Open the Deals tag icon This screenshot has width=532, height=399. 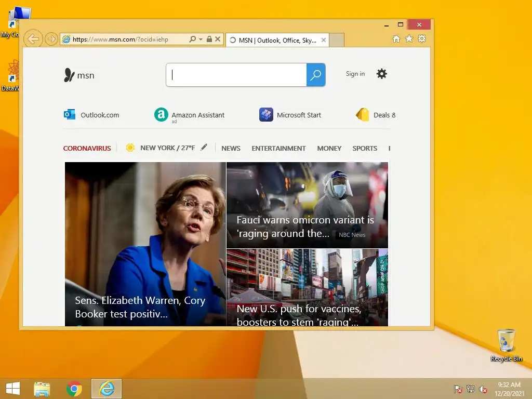pyautogui.click(x=362, y=114)
